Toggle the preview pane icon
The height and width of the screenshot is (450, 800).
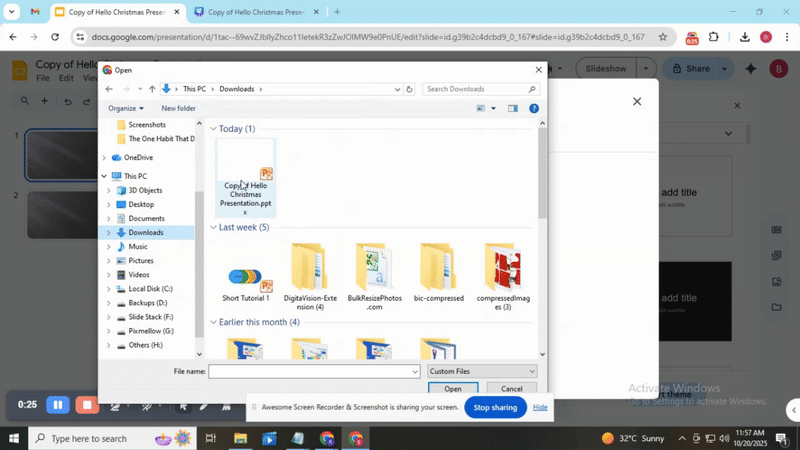(513, 108)
